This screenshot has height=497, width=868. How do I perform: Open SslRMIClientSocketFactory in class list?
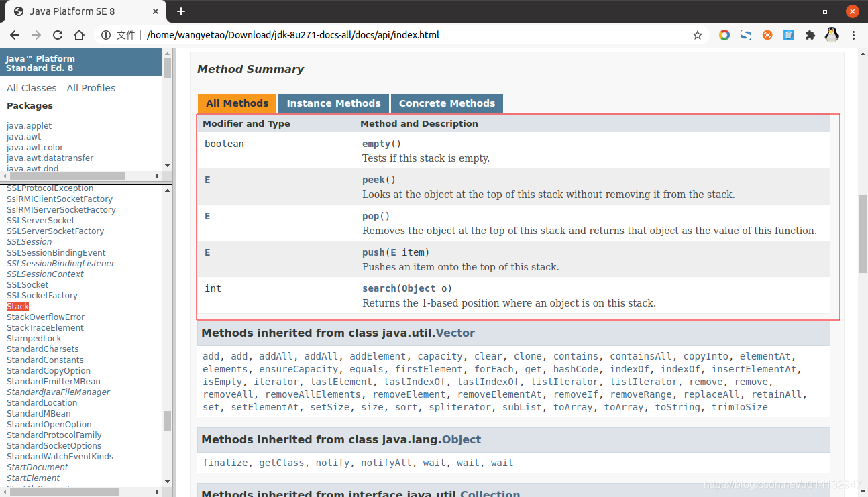point(60,199)
